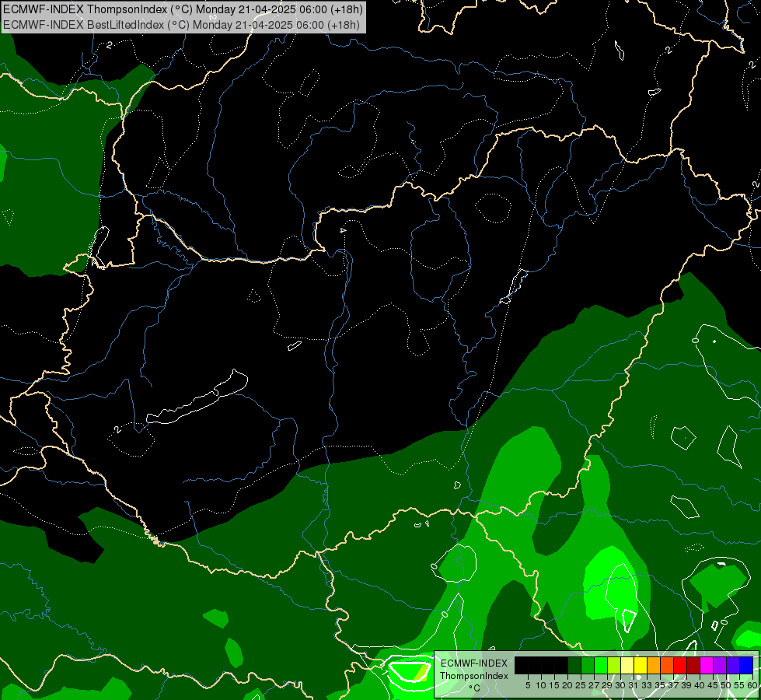Click the legend tick label 27
This screenshot has height=700, width=761.
[x=594, y=685]
